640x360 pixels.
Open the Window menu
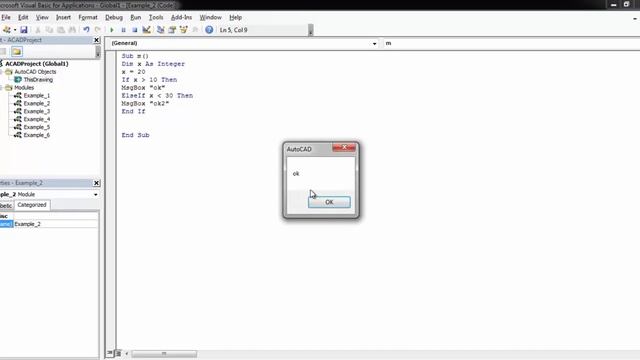pos(210,18)
